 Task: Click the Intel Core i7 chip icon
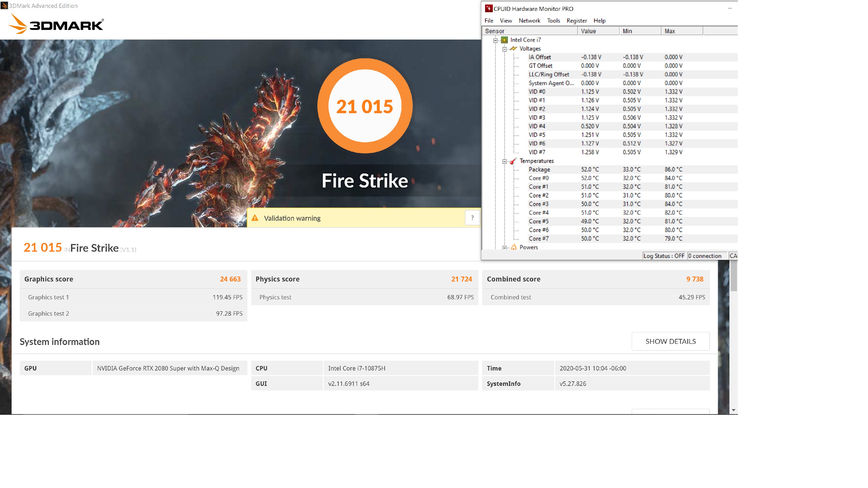pyautogui.click(x=504, y=40)
